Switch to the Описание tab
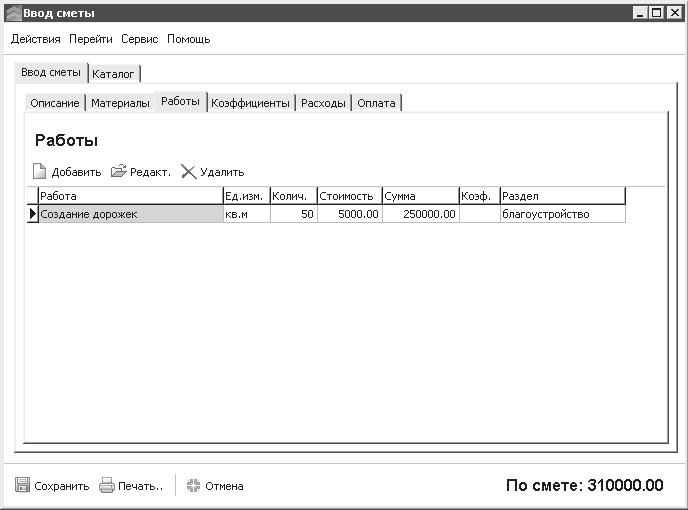The width and height of the screenshot is (688, 510). [54, 103]
